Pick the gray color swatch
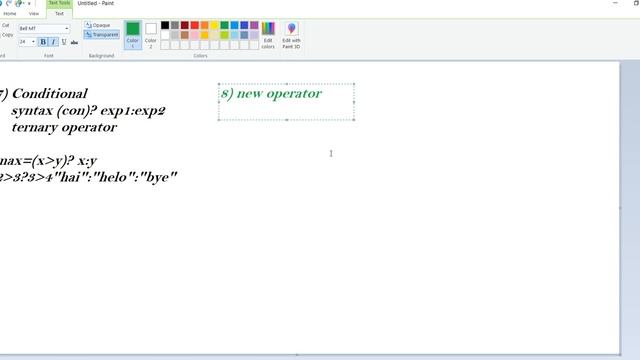The width and height of the screenshot is (640, 360). pyautogui.click(x=175, y=25)
